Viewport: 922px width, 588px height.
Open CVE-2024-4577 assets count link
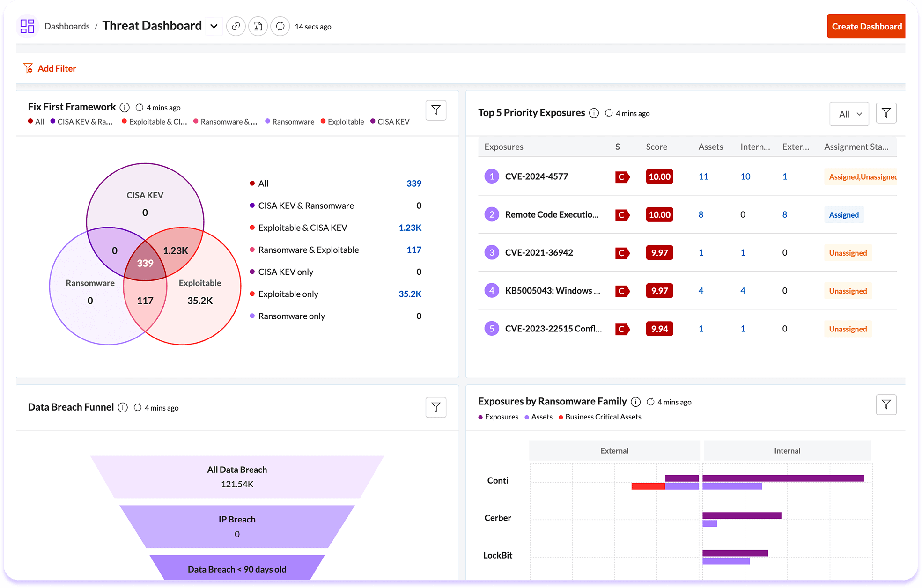click(x=703, y=176)
